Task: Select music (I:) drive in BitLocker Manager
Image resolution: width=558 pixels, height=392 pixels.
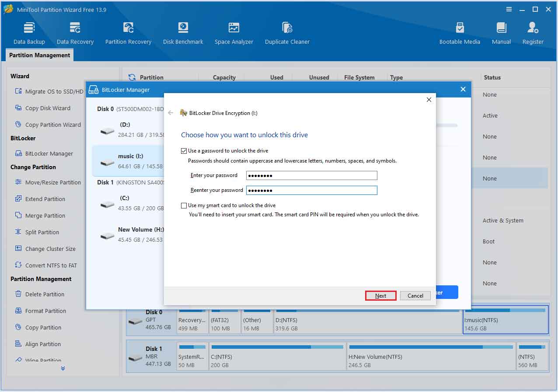Action: click(x=128, y=161)
